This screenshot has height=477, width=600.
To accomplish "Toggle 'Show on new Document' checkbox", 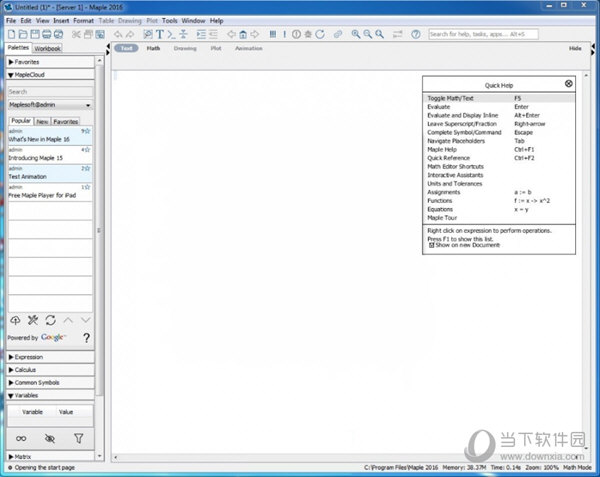I will pyautogui.click(x=431, y=245).
